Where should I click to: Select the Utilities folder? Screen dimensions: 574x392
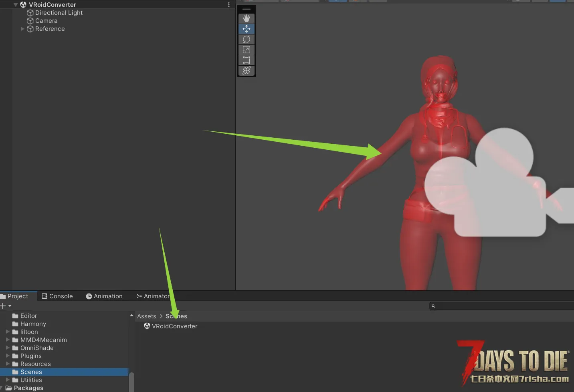click(x=31, y=380)
